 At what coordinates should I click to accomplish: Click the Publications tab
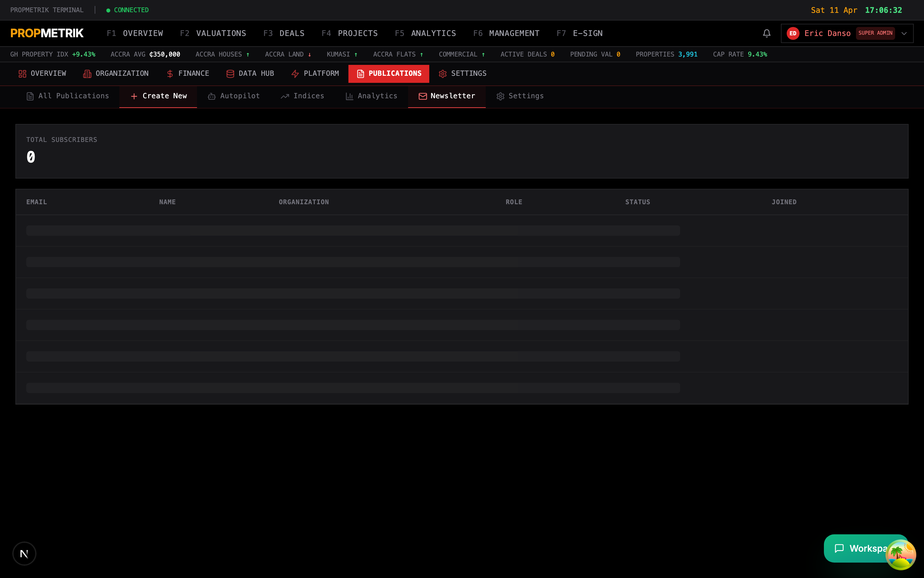[389, 74]
